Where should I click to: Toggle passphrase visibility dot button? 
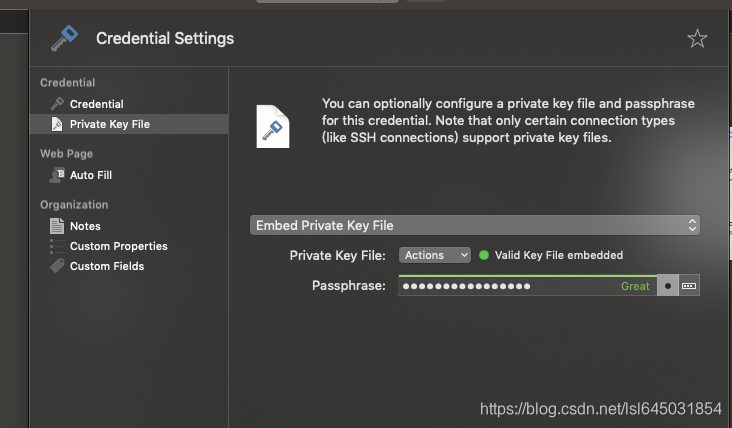pos(668,286)
